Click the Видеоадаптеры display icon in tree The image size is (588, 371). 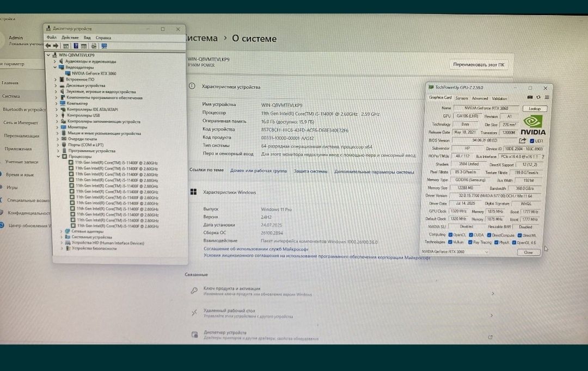61,67
